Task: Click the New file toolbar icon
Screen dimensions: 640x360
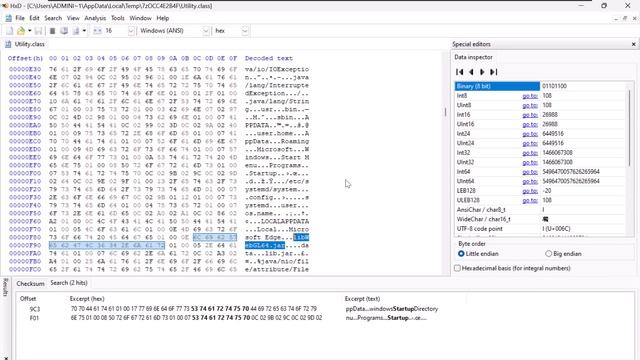Action: (x=9, y=31)
